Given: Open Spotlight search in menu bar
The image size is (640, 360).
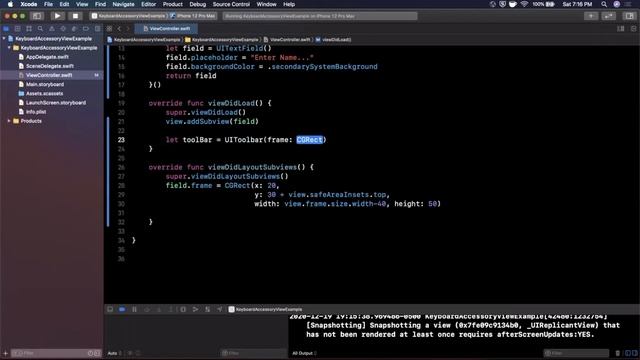Looking at the screenshot, I should tap(604, 4).
